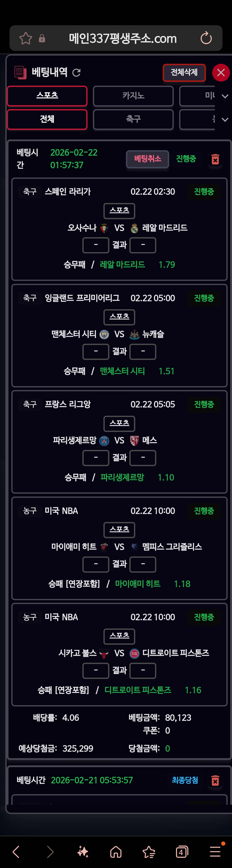Viewport: 232px width, 868px height.
Task: Open the AI sparkle assistant icon
Action: (83, 852)
